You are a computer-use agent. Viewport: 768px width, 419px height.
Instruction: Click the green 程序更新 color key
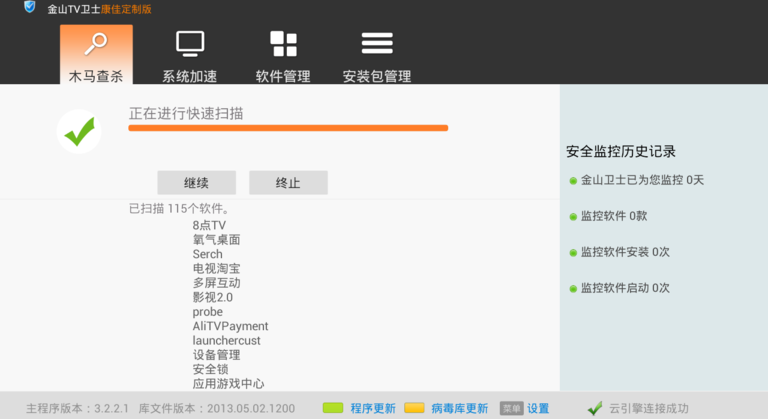pos(333,408)
